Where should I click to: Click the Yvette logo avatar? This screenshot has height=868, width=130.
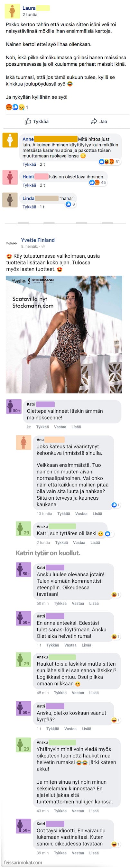11,243
